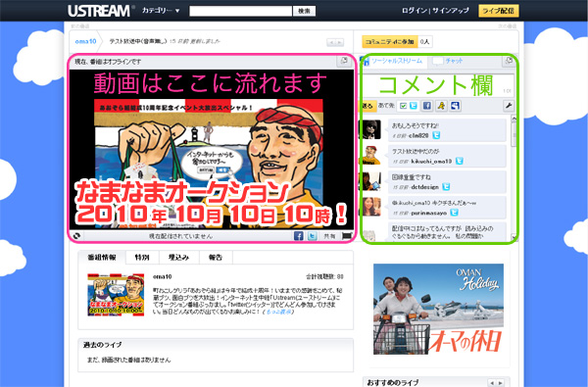The width and height of the screenshot is (588, 387).
Task: Click the video player main area
Action: [x=212, y=149]
